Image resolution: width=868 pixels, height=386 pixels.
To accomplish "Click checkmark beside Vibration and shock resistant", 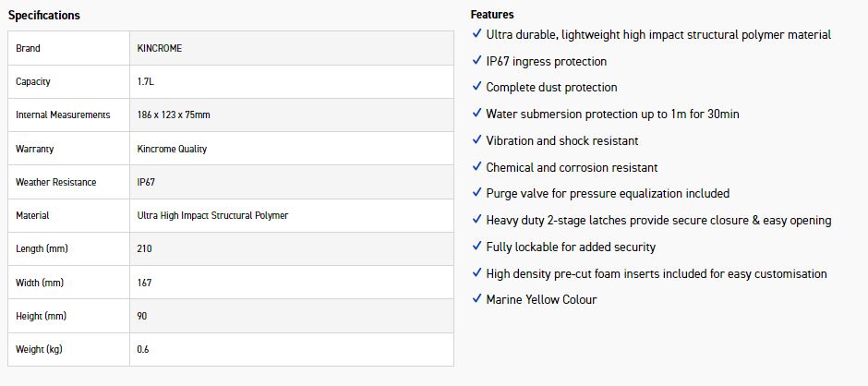I will (x=477, y=140).
